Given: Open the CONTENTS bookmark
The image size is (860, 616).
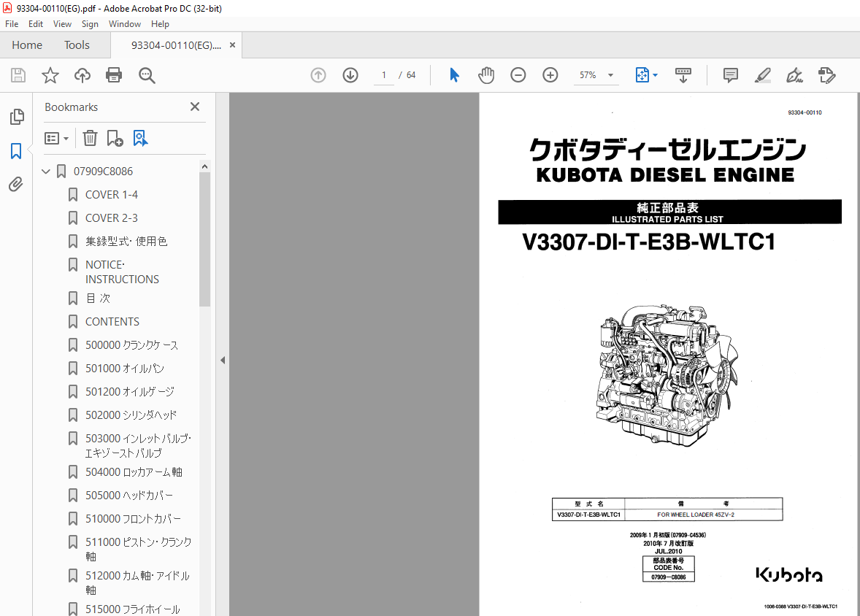Looking at the screenshot, I should [112, 321].
